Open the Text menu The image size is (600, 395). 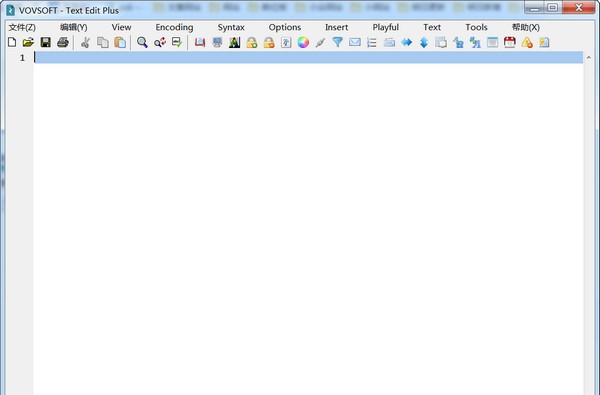432,27
